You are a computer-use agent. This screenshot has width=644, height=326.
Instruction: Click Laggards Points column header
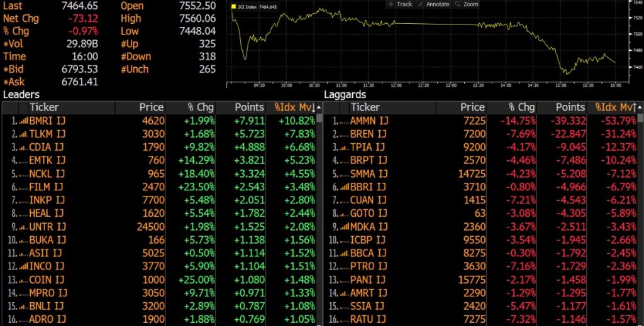tap(562, 107)
